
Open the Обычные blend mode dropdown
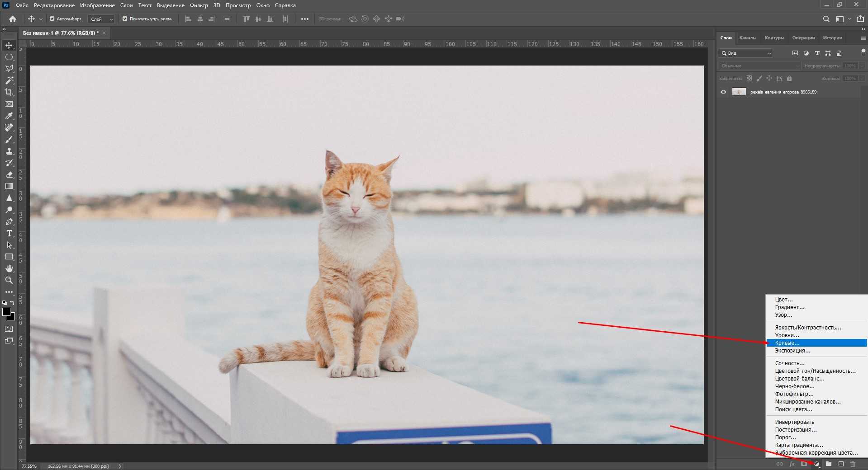pos(760,66)
